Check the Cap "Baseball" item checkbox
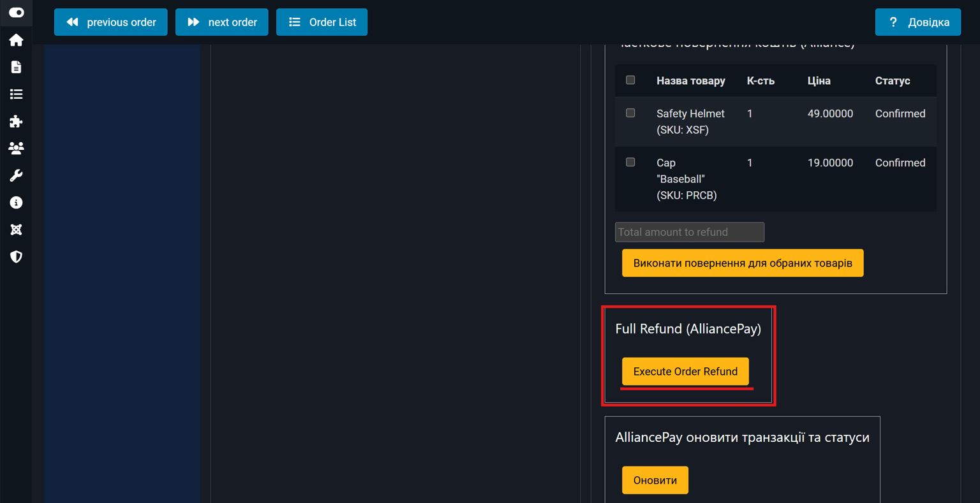Viewport: 980px width, 503px height. tap(630, 162)
